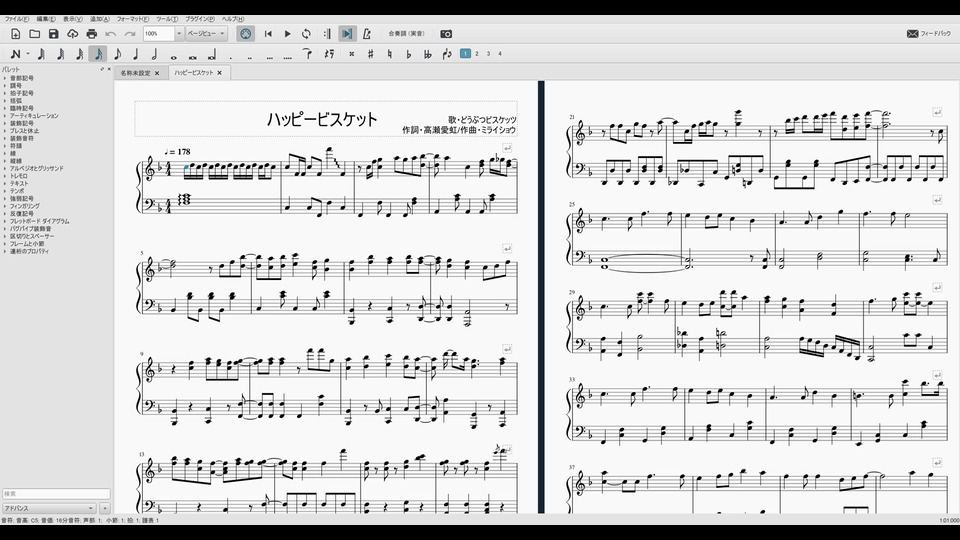Insert a rest with the rest icon

click(x=329, y=54)
